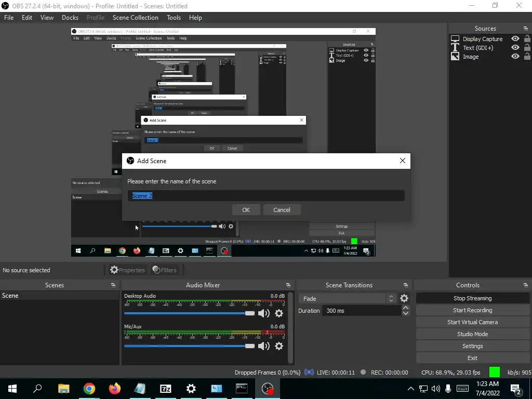Open the Fade transition dropdown
This screenshot has height=399, width=532.
pyautogui.click(x=348, y=299)
